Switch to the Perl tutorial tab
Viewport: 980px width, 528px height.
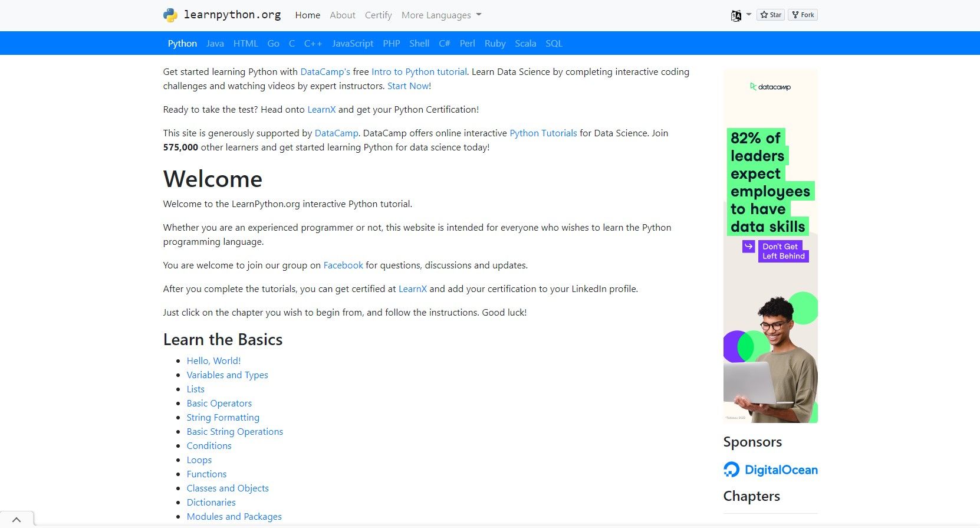pos(468,44)
